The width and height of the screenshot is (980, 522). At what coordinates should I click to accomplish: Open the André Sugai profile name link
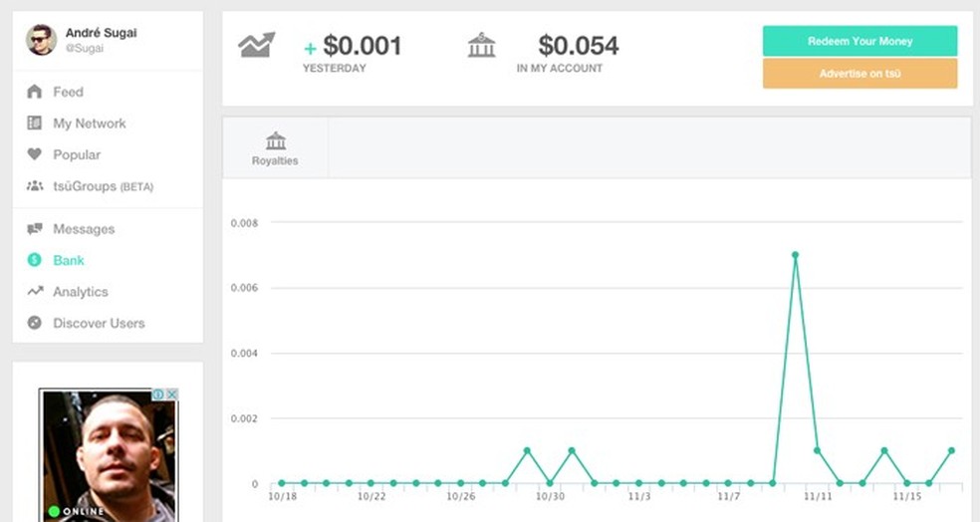tap(101, 33)
